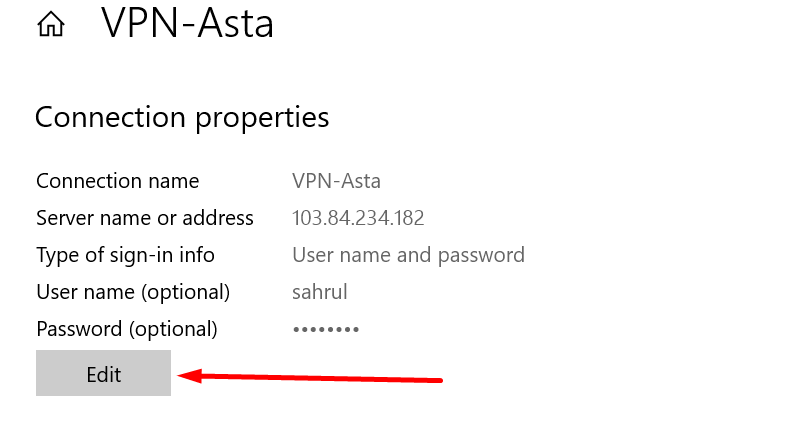
Task: Select the VPN-Asta connection name value
Action: (336, 181)
